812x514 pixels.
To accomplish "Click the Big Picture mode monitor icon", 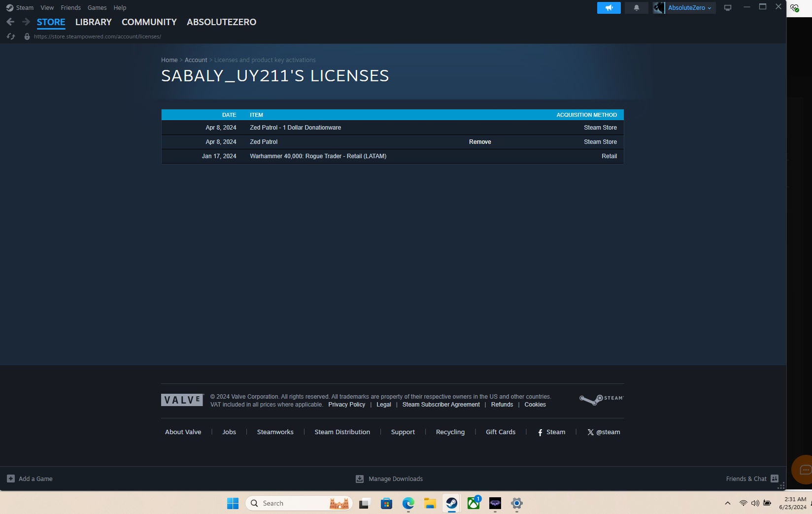I will click(727, 8).
